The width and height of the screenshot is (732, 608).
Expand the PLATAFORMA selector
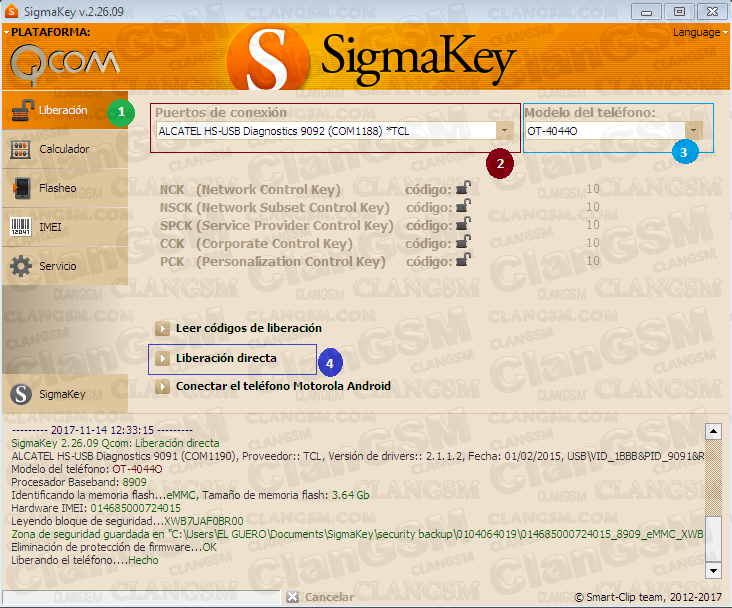47,32
